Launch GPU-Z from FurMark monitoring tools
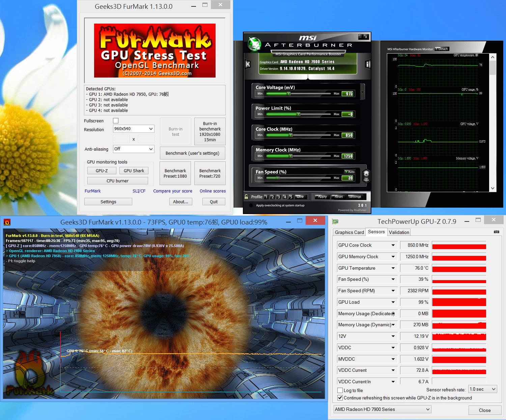This screenshot has width=506, height=420. (102, 171)
